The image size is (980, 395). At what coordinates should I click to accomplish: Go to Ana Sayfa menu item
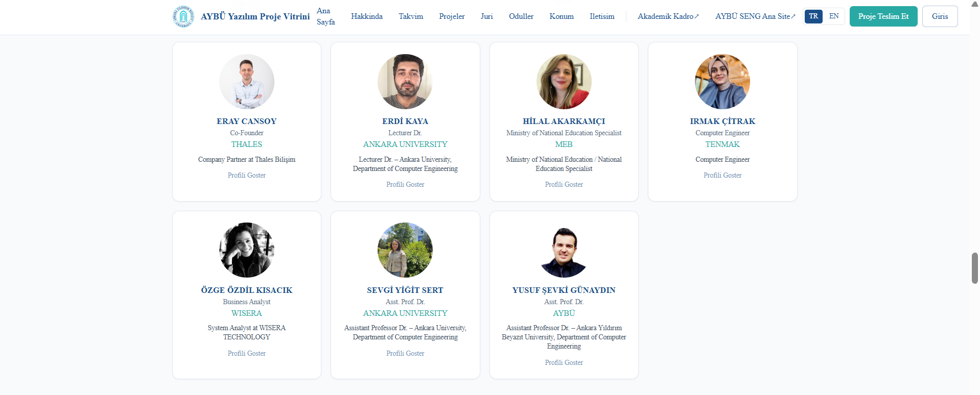[326, 16]
